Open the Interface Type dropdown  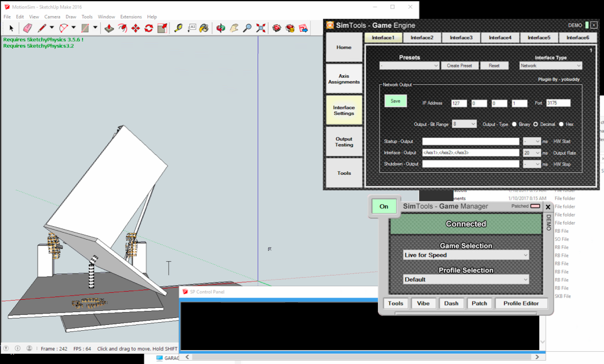550,66
